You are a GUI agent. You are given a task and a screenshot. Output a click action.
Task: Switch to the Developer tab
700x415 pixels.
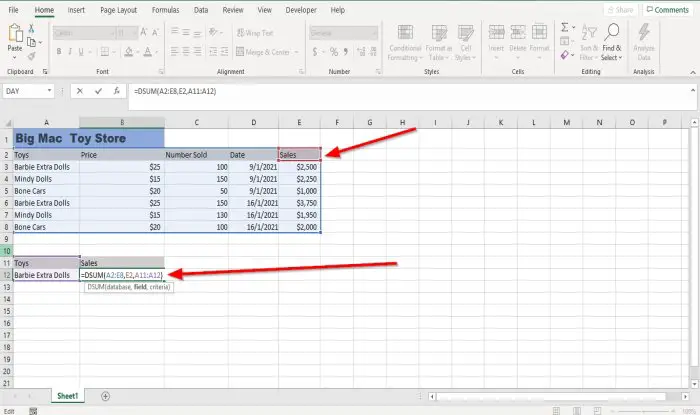(301, 10)
